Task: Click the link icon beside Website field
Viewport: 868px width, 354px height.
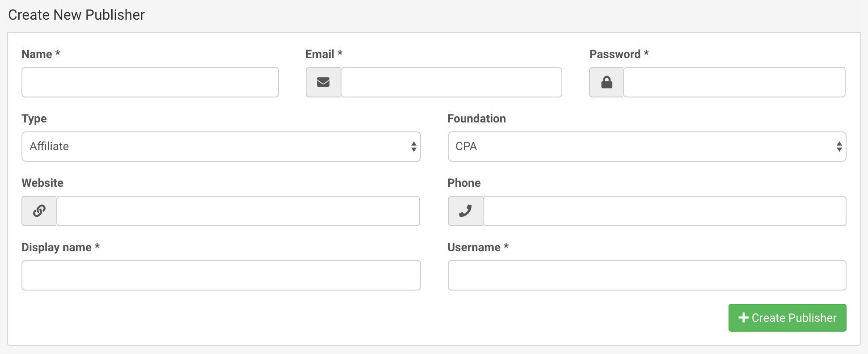Action: click(39, 211)
